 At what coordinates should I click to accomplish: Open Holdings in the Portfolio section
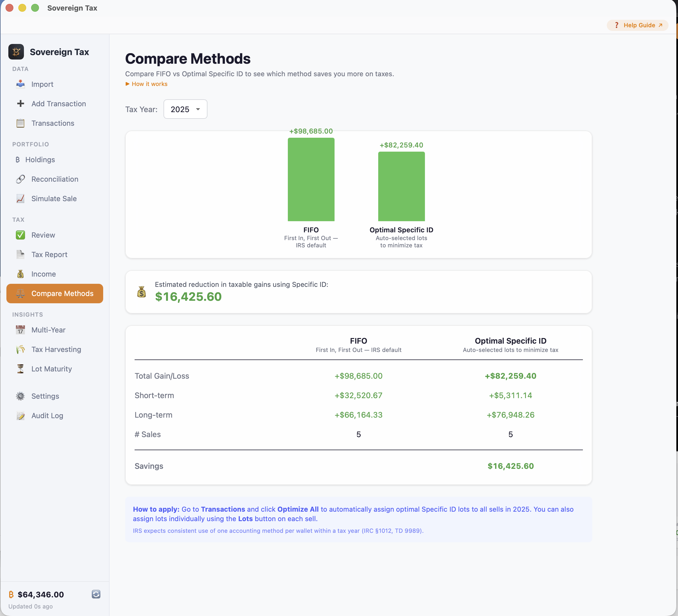pyautogui.click(x=40, y=159)
